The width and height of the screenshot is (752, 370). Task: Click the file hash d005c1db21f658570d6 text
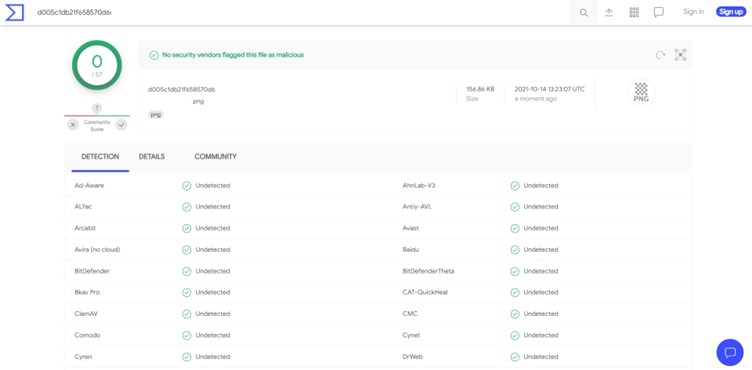click(x=181, y=89)
